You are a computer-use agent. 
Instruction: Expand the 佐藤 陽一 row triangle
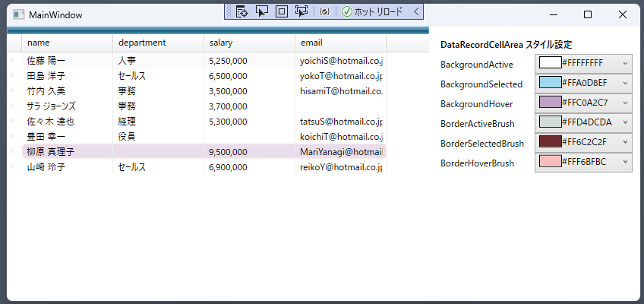point(12,60)
